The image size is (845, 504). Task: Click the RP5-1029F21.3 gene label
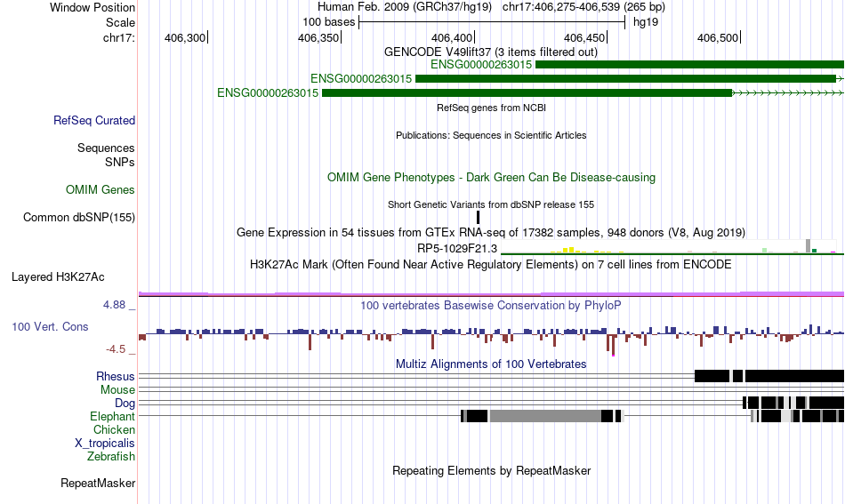(x=457, y=248)
